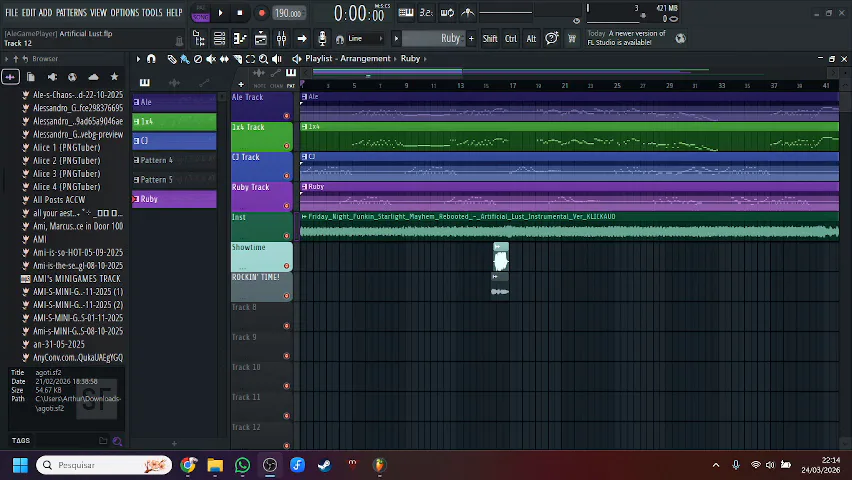
Task: Toggle the magnet snap icon in playlist
Action: coord(151,59)
